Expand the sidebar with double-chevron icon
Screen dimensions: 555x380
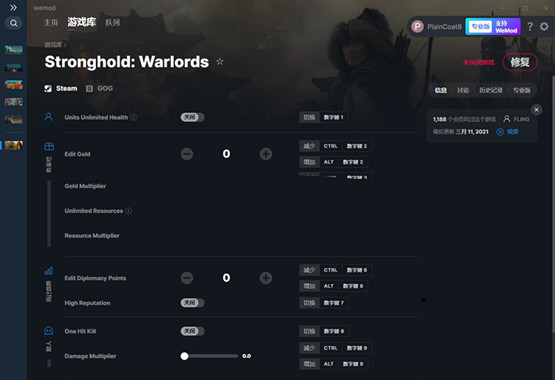coord(13,7)
